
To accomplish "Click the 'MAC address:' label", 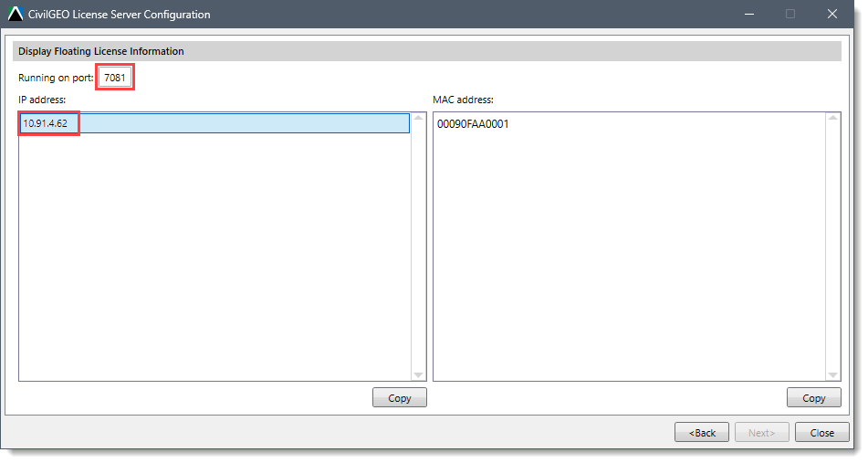I will (463, 100).
